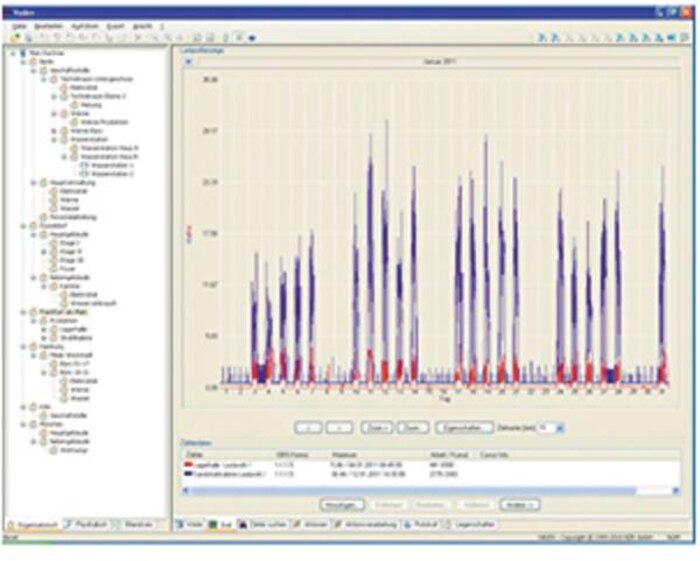Click the first blue icon in right toolbar group

click(542, 38)
